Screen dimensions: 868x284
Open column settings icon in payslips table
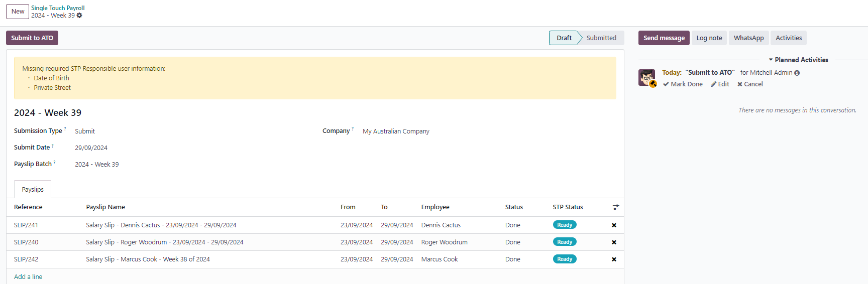click(x=616, y=207)
